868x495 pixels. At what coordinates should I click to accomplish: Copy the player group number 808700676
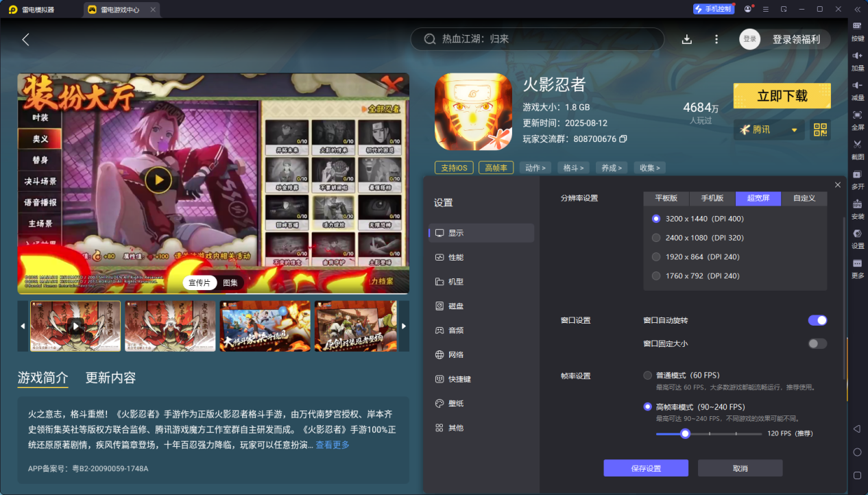623,139
